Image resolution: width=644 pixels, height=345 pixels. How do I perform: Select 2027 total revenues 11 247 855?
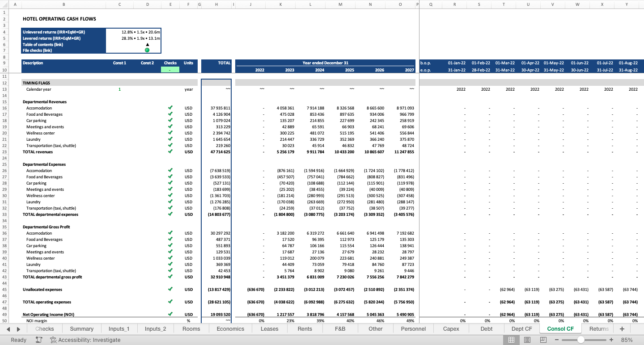click(400, 152)
